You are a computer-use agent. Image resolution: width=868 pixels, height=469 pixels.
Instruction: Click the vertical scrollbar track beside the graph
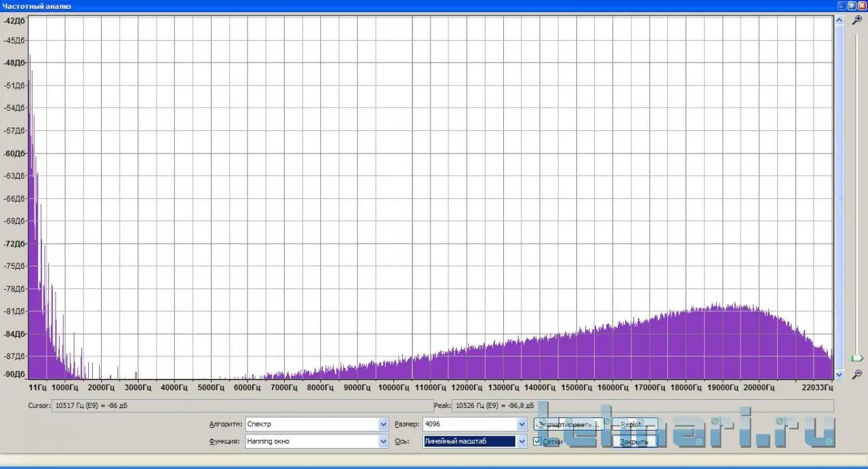839,197
